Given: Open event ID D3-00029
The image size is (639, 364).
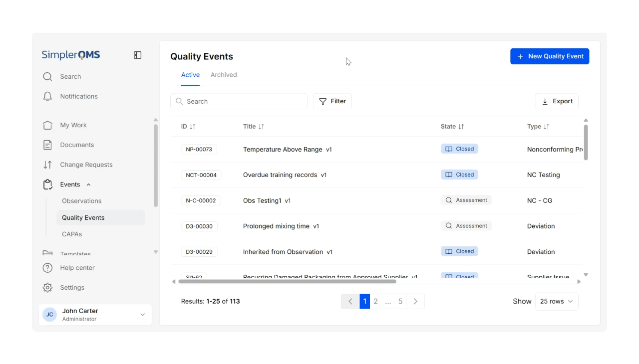Looking at the screenshot, I should pos(199,252).
